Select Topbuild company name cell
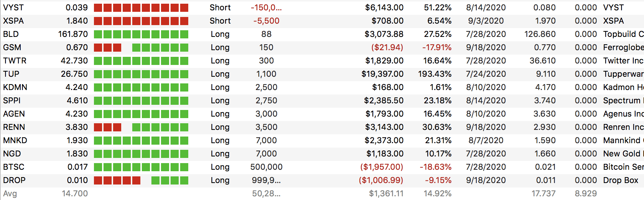This screenshot has width=644, height=200. 623,34
